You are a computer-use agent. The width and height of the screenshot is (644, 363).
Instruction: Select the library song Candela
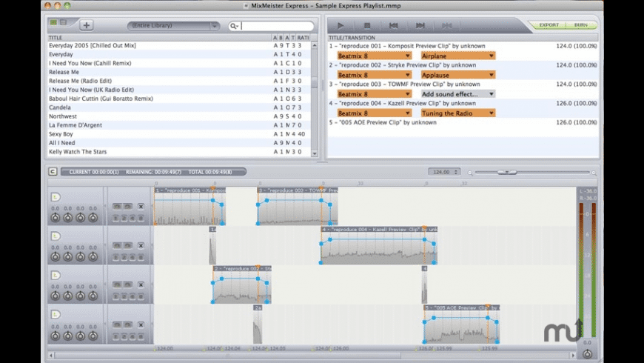pyautogui.click(x=179, y=107)
